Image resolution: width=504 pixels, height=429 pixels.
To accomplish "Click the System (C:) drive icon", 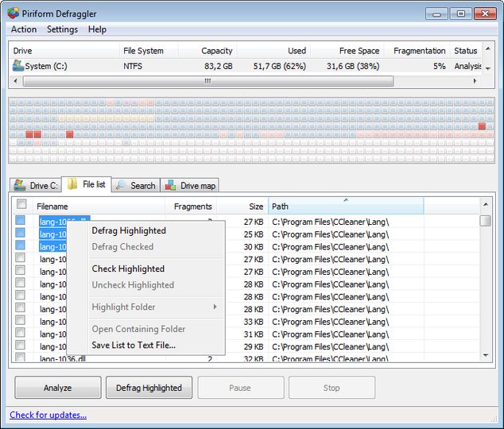I will pyautogui.click(x=18, y=66).
